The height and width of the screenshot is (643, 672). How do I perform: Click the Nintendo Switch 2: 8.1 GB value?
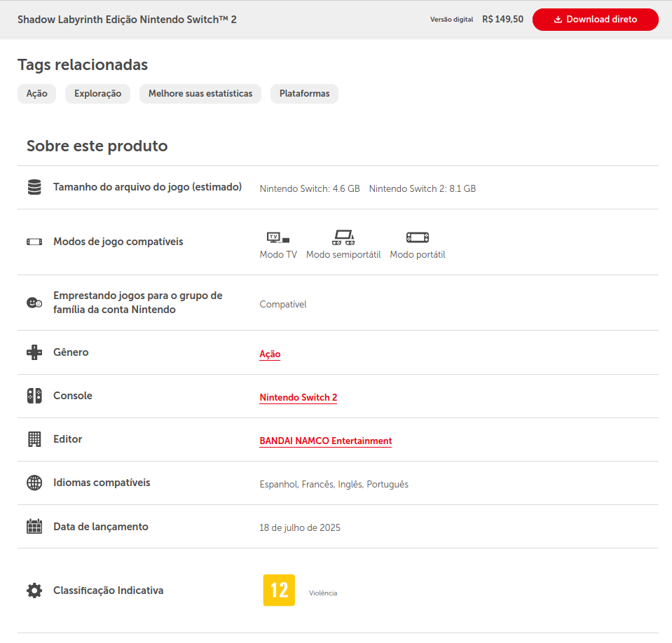(423, 189)
